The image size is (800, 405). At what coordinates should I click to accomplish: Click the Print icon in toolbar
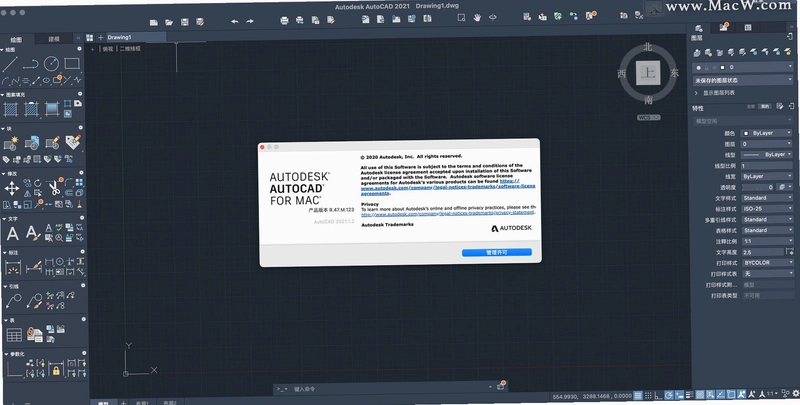(x=284, y=20)
